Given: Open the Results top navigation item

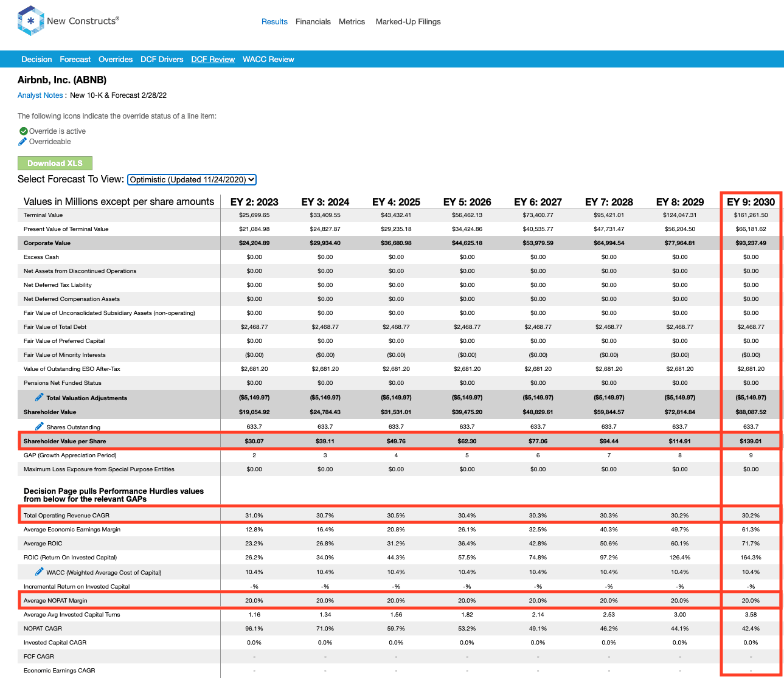Looking at the screenshot, I should (x=274, y=21).
